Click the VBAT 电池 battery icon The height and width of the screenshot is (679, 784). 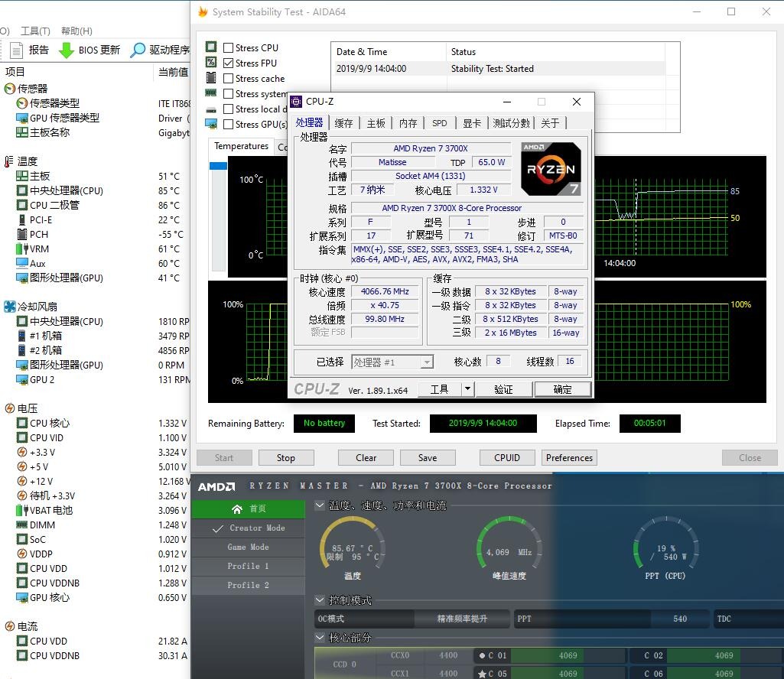click(x=22, y=510)
